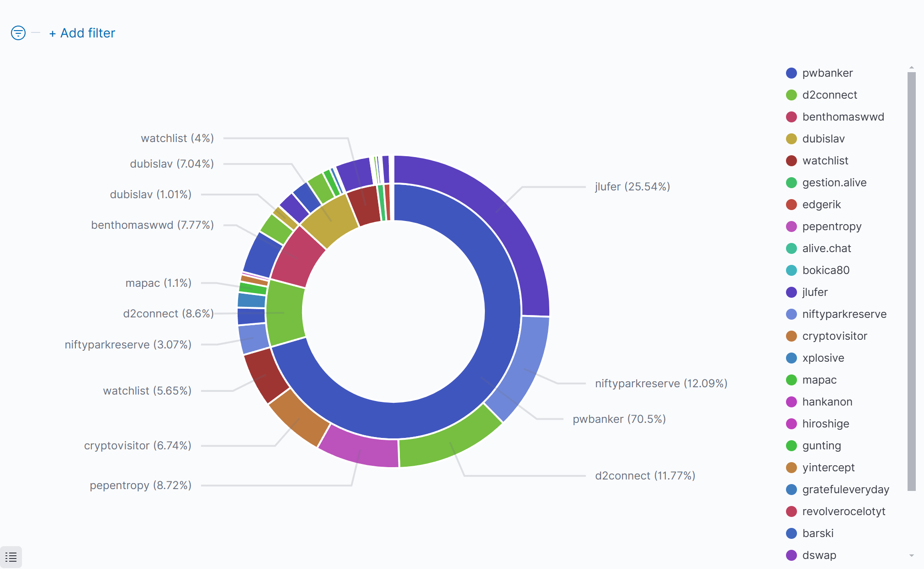Toggle the legend list icon
The width and height of the screenshot is (924, 569).
click(x=11, y=557)
